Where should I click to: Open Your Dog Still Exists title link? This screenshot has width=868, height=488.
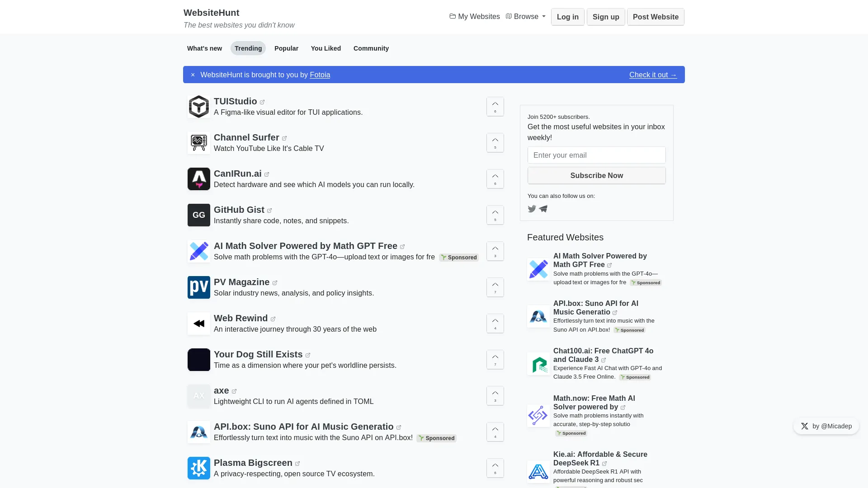(258, 354)
